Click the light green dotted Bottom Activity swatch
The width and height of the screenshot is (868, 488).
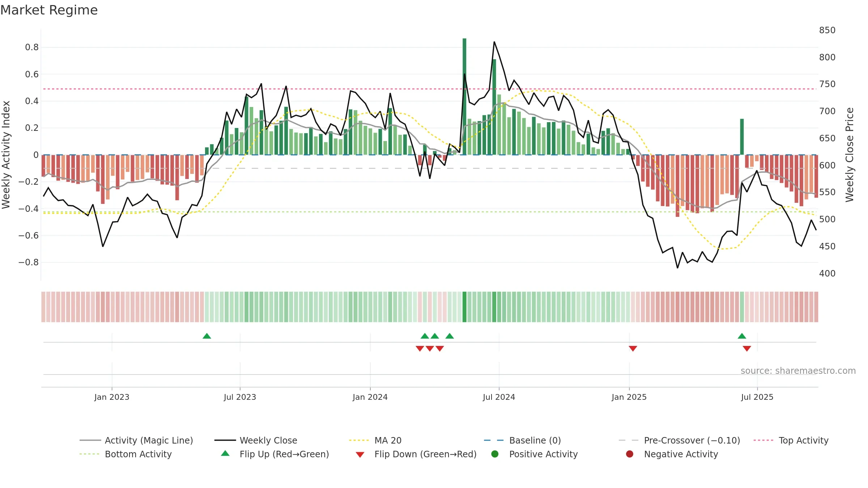[x=89, y=454]
